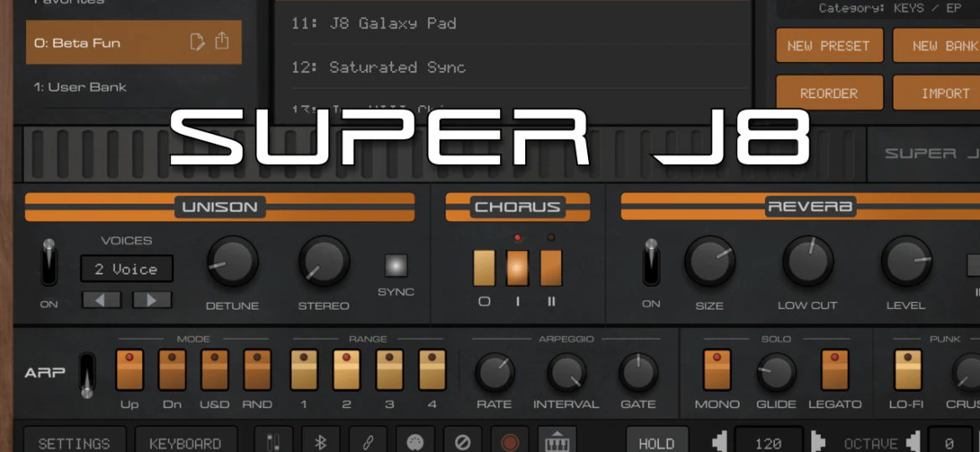Screen dimensions: 980x452
Task: Step to next unison voice count
Action: [152, 300]
